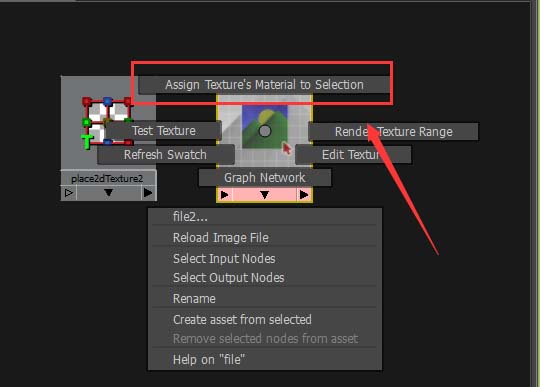Select Test Texture marking menu item
The image size is (540, 387).
pyautogui.click(x=164, y=131)
